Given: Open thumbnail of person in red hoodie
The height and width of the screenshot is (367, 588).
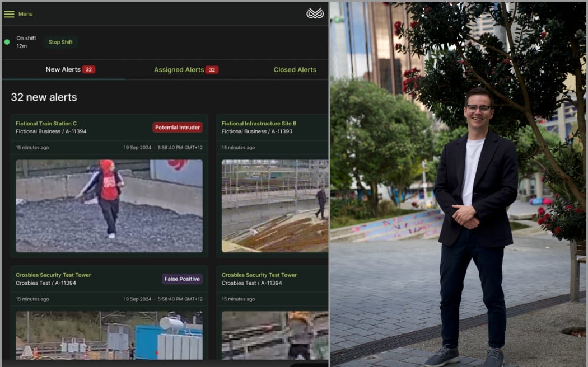Looking at the screenshot, I should point(109,206).
